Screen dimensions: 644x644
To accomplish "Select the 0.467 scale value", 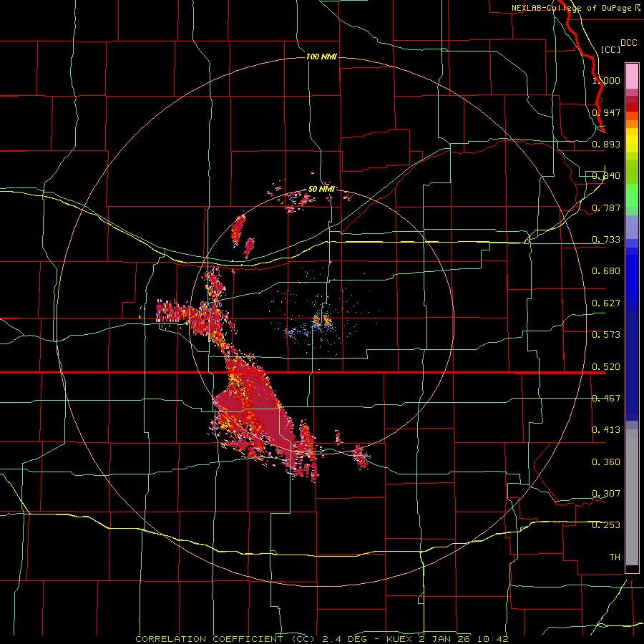I will point(606,399).
